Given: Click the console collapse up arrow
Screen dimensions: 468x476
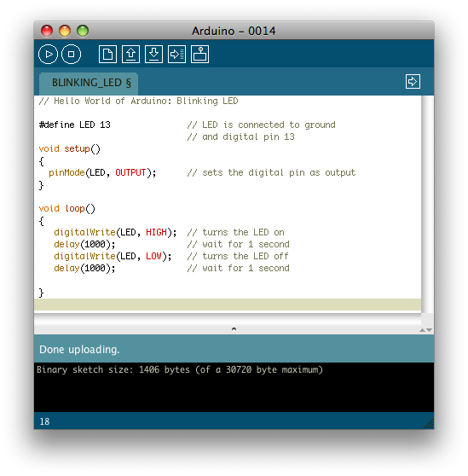Looking at the screenshot, I should (422, 330).
